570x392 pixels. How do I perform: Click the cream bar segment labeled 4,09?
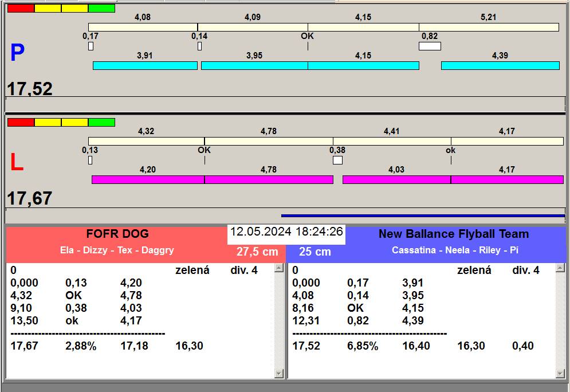pyautogui.click(x=253, y=28)
